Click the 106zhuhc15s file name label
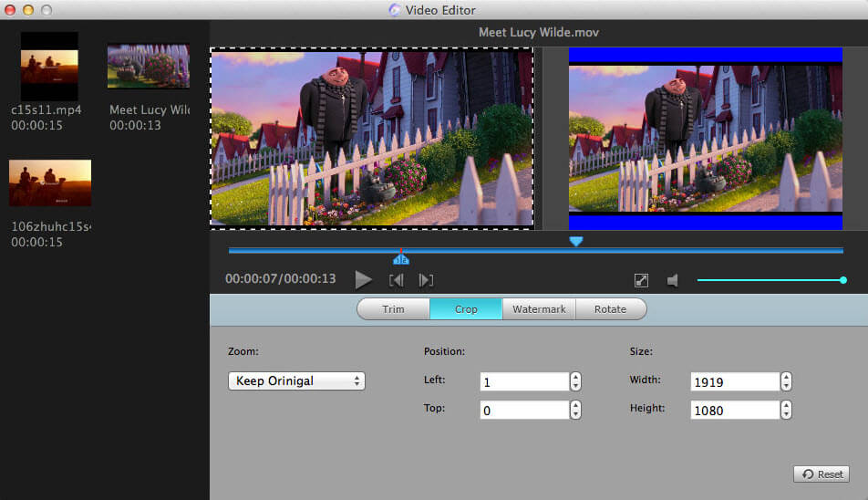 (x=51, y=226)
